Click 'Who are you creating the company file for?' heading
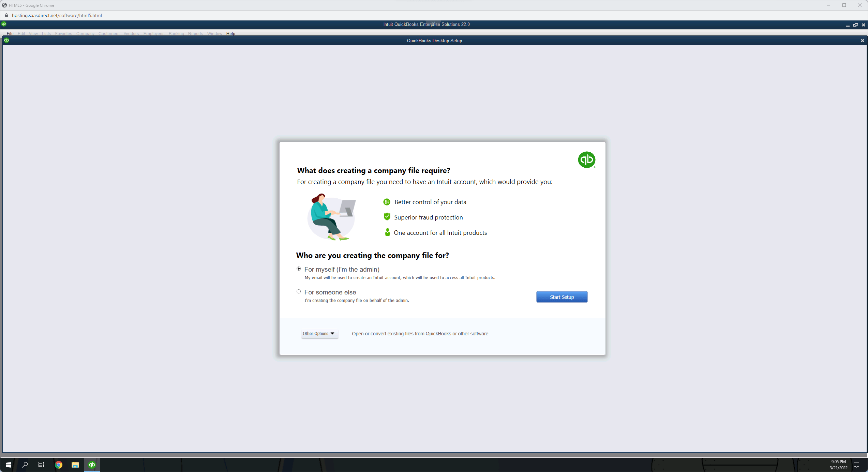This screenshot has width=868, height=472. (x=373, y=255)
